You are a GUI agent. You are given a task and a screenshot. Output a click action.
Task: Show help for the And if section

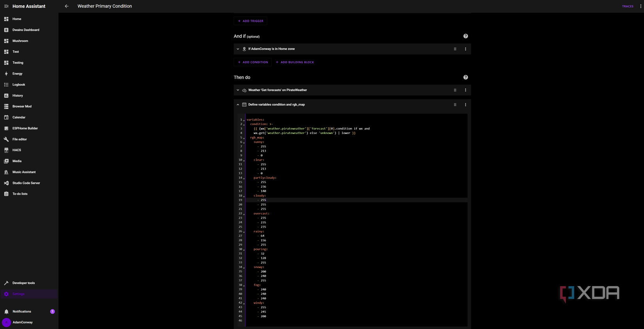point(466,36)
